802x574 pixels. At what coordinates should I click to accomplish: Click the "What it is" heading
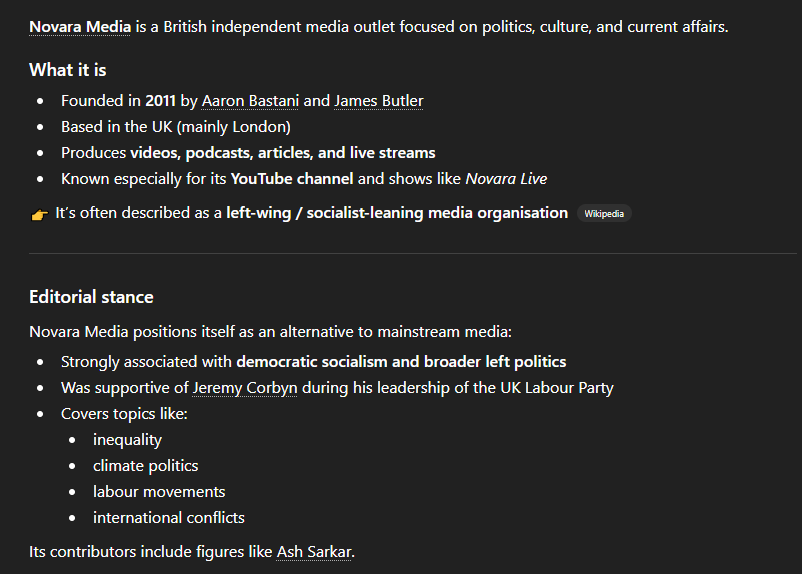tap(68, 70)
